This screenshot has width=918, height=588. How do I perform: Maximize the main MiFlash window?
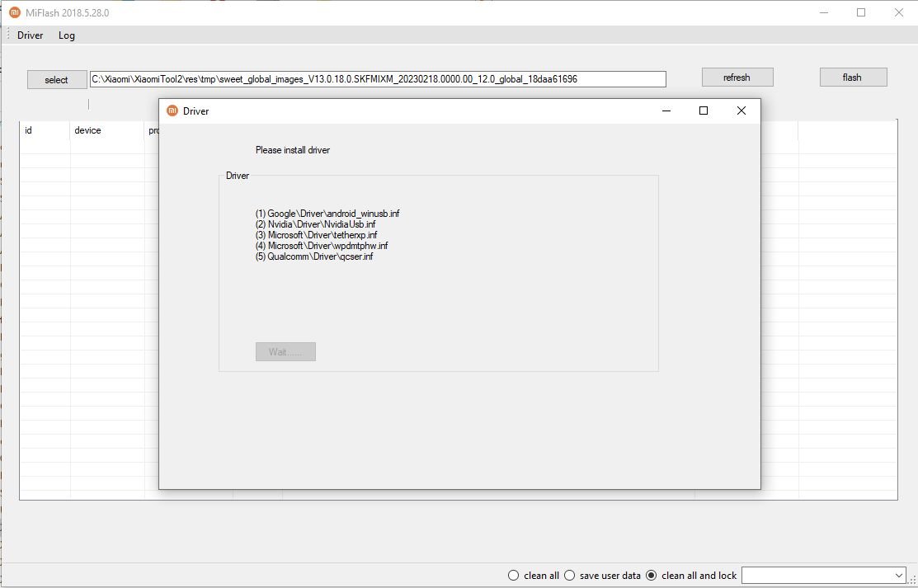pos(861,12)
